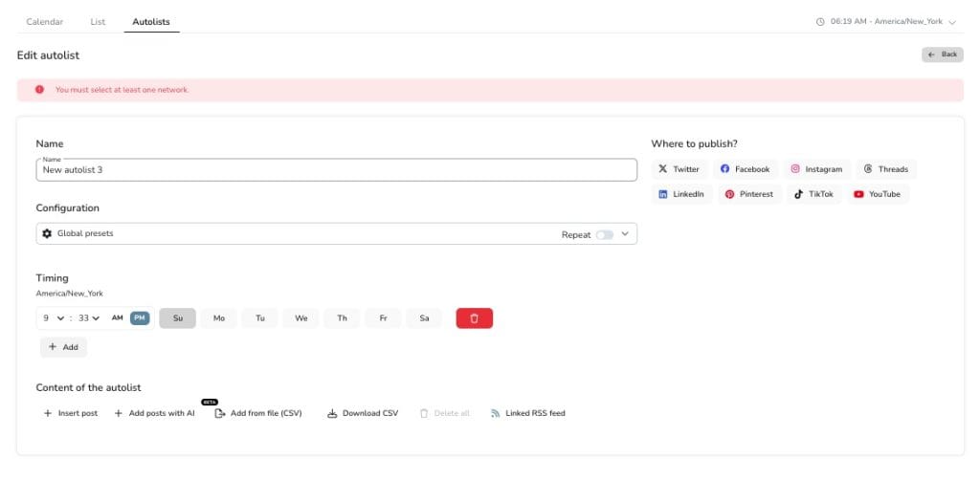Screen dimensions: 980x480
Task: Select the Twitter network icon
Action: [x=662, y=169]
